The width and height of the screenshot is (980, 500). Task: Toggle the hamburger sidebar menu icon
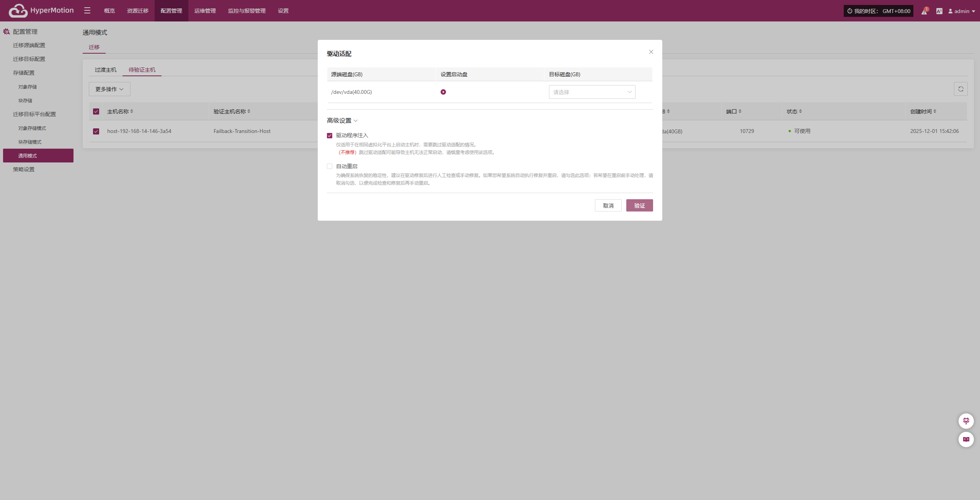coord(87,11)
